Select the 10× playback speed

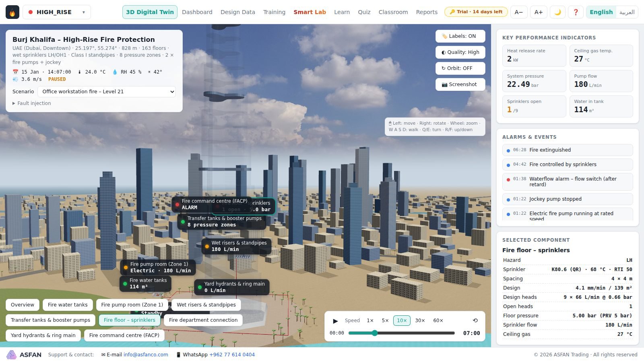[402, 321]
